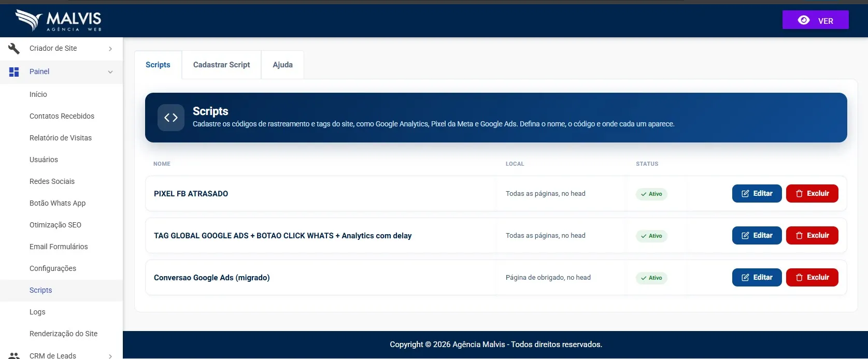Switch to the Scripts tab

tap(158, 65)
